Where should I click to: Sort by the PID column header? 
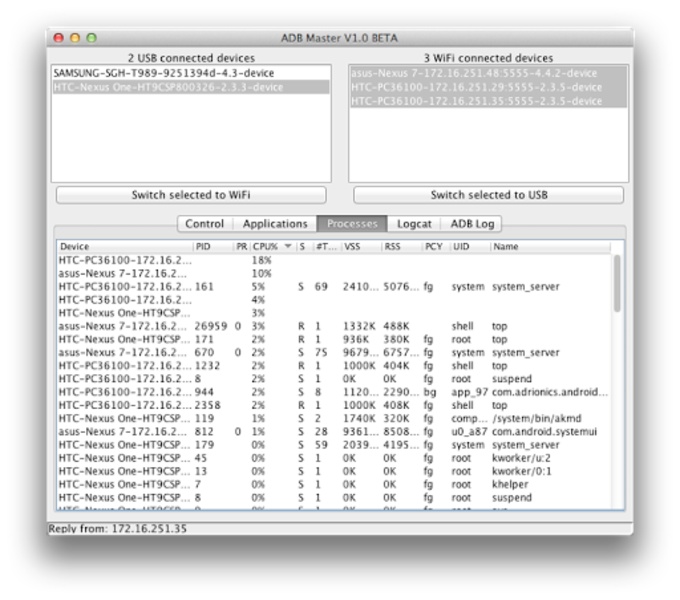tap(213, 247)
